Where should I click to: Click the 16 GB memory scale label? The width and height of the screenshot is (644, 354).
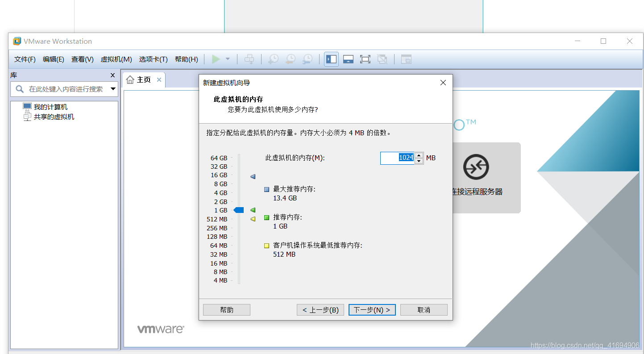click(x=219, y=175)
